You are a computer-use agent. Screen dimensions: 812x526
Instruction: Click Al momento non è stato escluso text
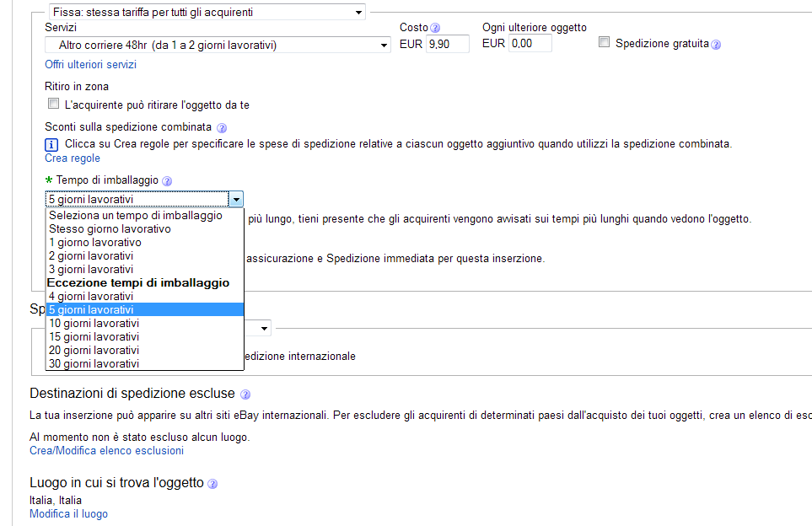click(140, 437)
